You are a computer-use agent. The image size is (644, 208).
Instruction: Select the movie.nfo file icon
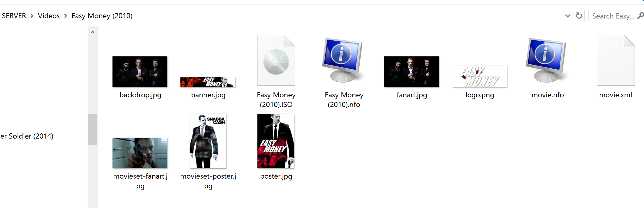pyautogui.click(x=547, y=61)
